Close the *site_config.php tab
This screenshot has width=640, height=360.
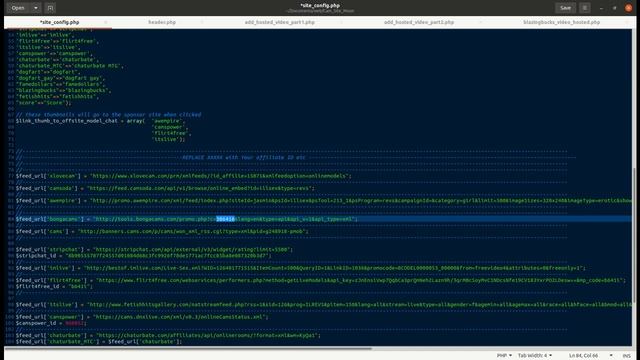106,22
